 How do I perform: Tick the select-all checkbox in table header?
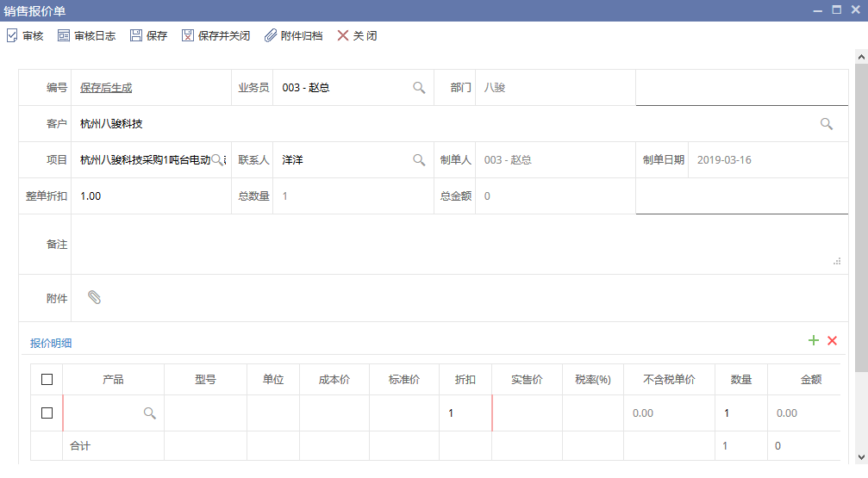point(47,380)
